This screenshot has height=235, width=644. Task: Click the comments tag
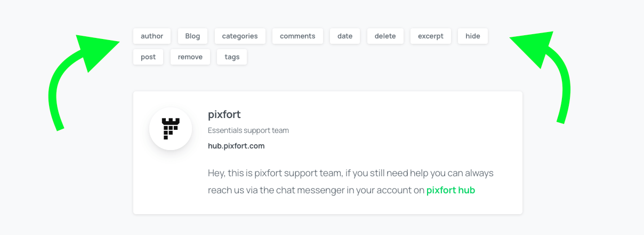coord(297,36)
